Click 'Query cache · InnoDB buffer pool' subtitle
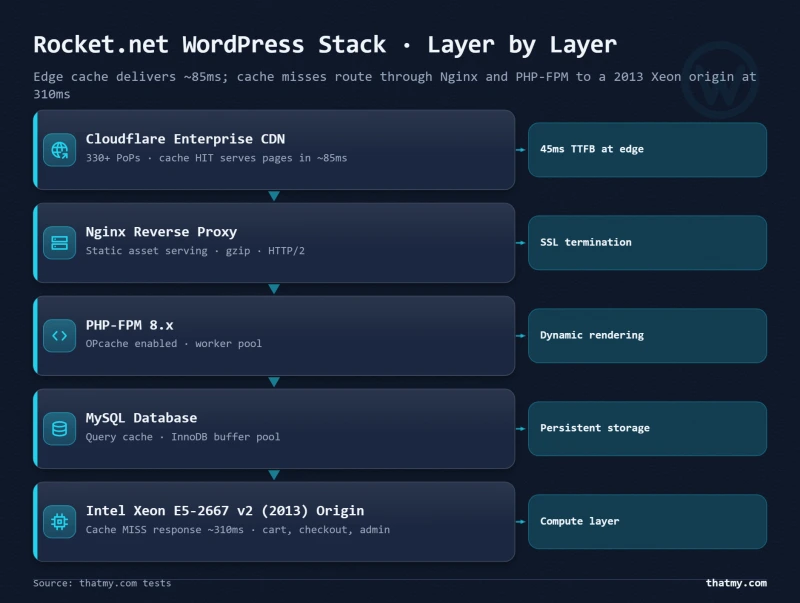The height and width of the screenshot is (603, 800). click(x=183, y=437)
